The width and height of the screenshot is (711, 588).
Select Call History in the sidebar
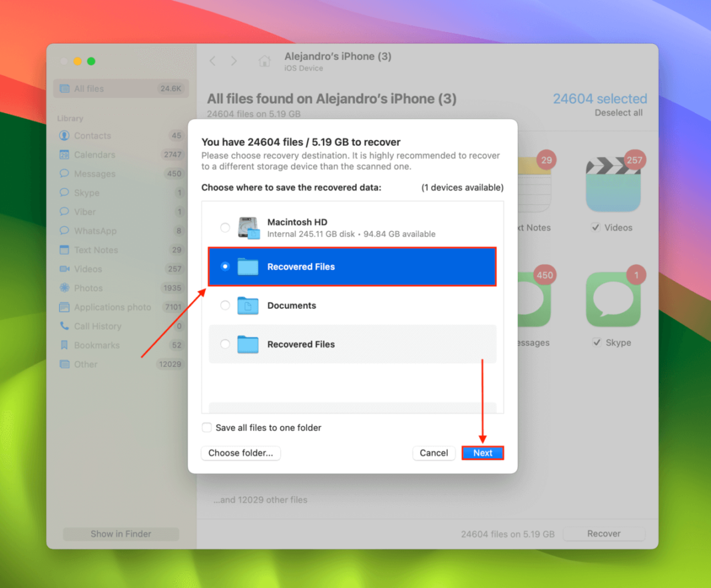[x=98, y=326]
